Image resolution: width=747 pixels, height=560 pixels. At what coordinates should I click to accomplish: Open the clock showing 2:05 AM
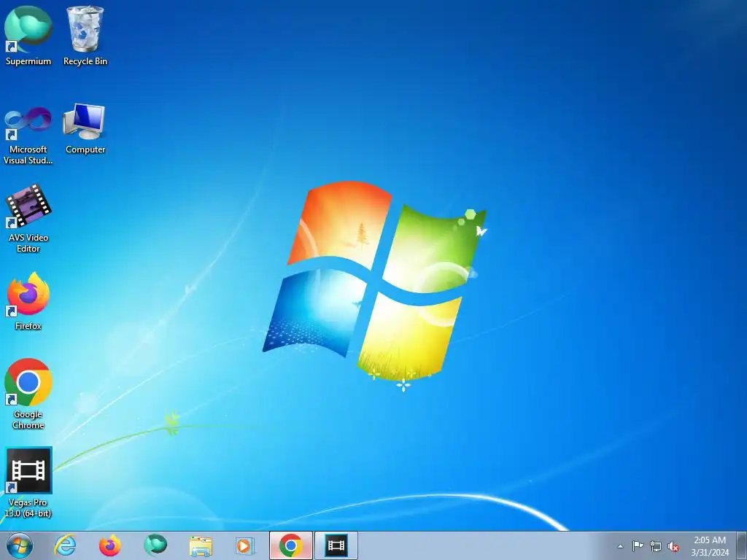[710, 545]
